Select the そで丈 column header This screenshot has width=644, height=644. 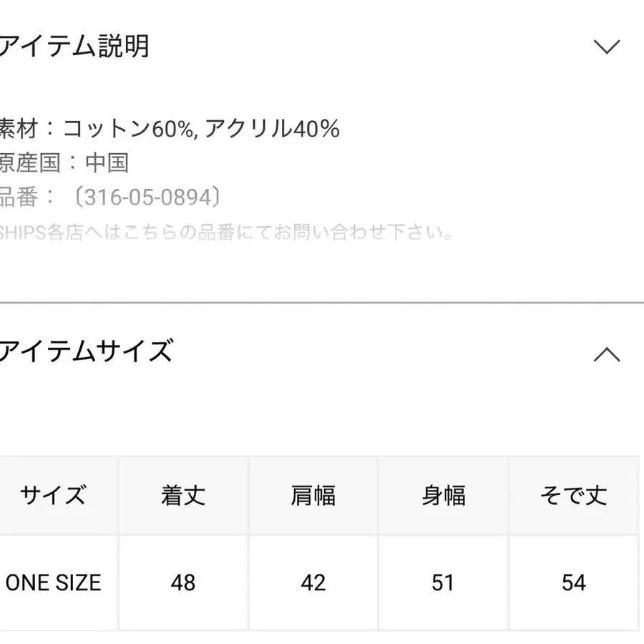pyautogui.click(x=572, y=494)
